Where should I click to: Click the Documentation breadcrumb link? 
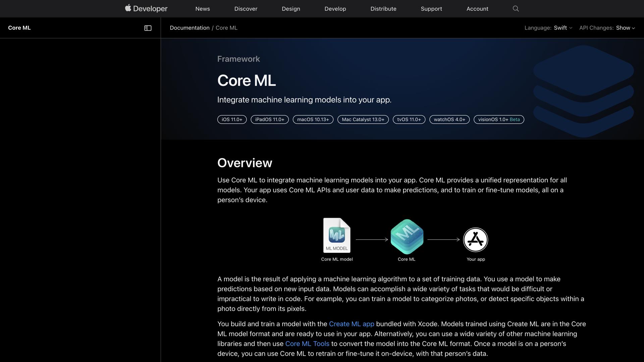coord(190,28)
